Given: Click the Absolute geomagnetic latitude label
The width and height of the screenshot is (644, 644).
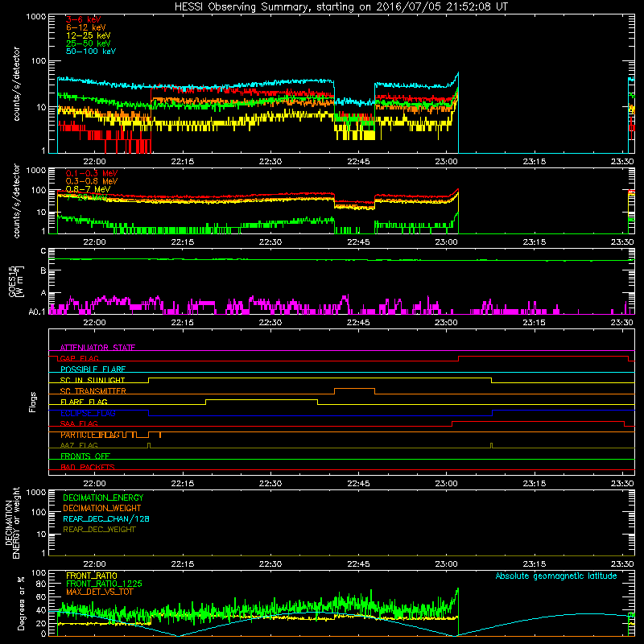Looking at the screenshot, I should click(x=556, y=576).
